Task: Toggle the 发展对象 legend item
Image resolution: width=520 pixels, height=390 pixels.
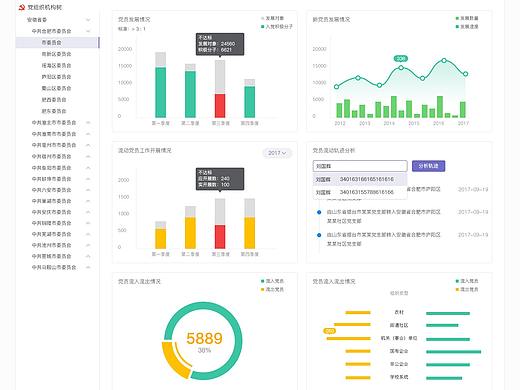Action: pyautogui.click(x=272, y=18)
